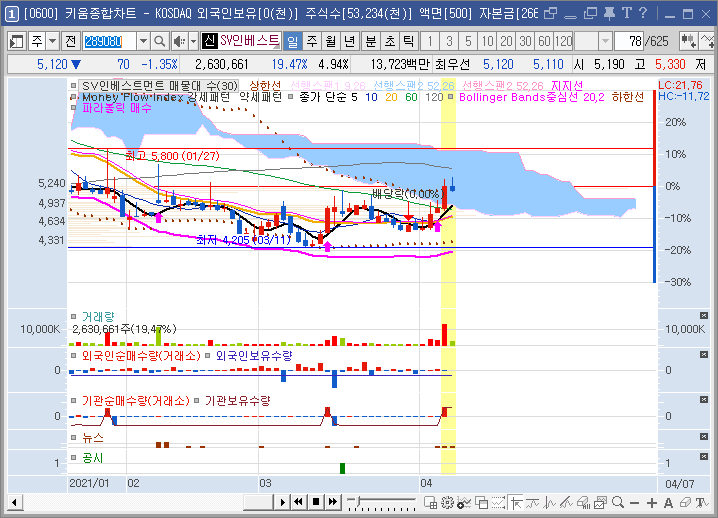
Task: Click the add line indicator icon
Action: point(707,42)
